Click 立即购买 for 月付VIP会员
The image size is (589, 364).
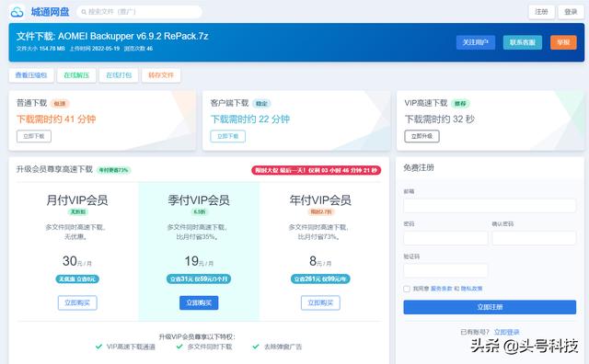tap(77, 302)
